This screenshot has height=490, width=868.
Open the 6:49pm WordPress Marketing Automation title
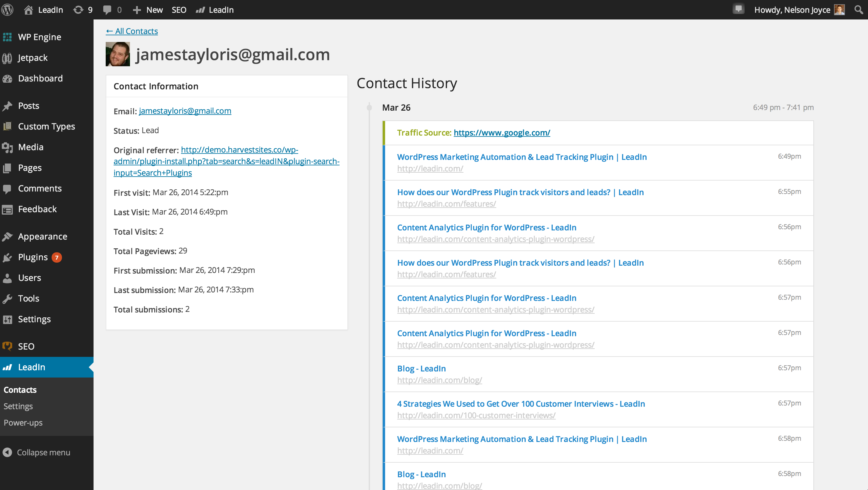(522, 157)
